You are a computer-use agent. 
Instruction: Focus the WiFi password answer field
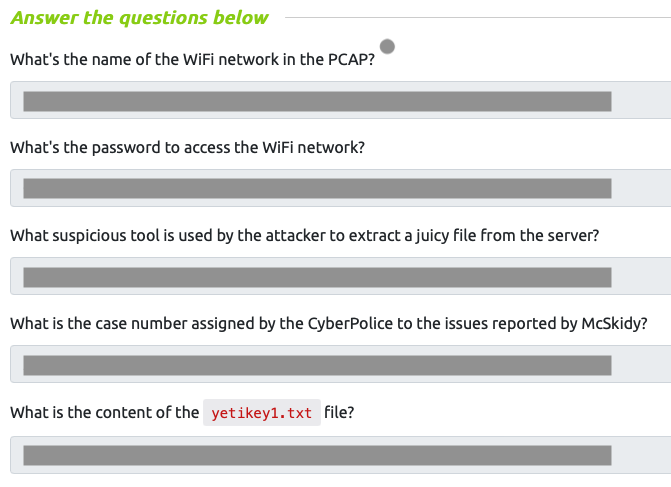tap(341, 188)
